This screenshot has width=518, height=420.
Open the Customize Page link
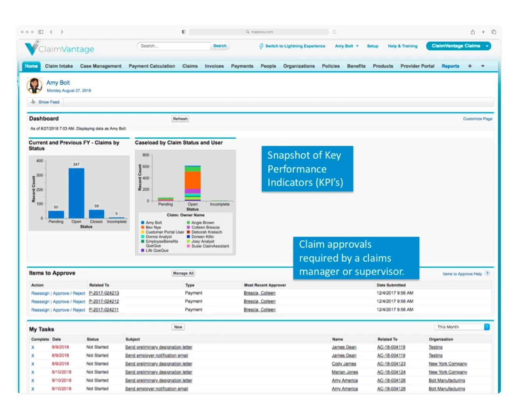[477, 119]
